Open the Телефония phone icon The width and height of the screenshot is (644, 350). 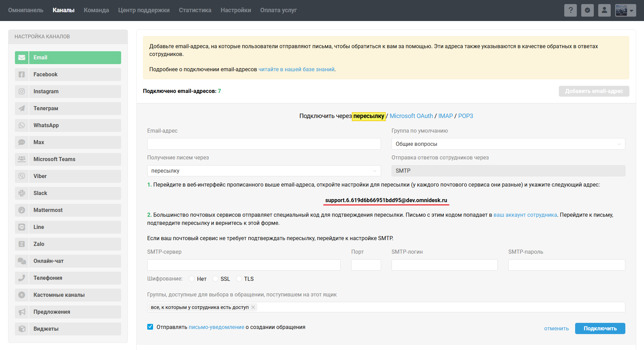point(22,278)
